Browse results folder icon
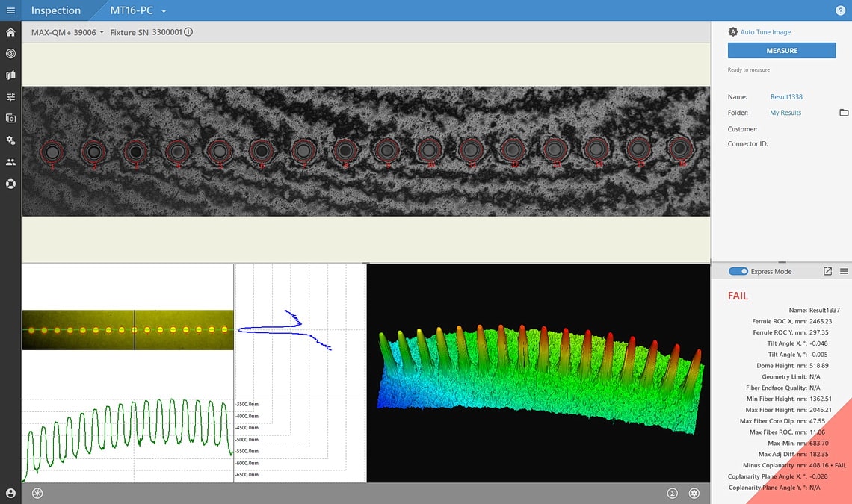This screenshot has width=852, height=504. (844, 113)
